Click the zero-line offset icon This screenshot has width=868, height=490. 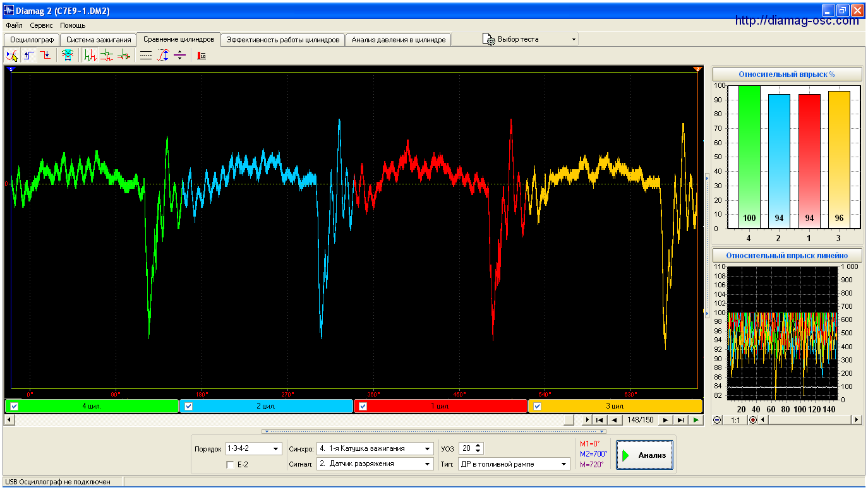pyautogui.click(x=179, y=56)
